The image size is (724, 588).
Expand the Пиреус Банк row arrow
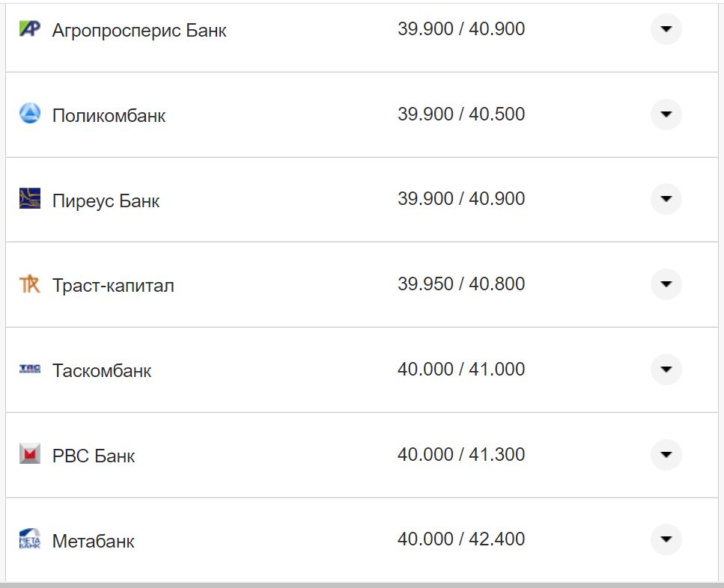(x=666, y=199)
